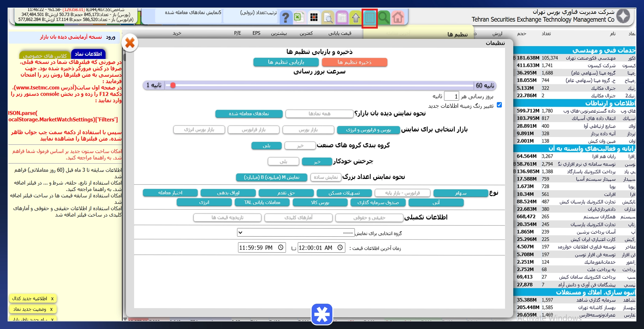
Task: Toggle تغيير رنگ زمينه اطلاعات جديد checkbox
Action: pos(499,105)
